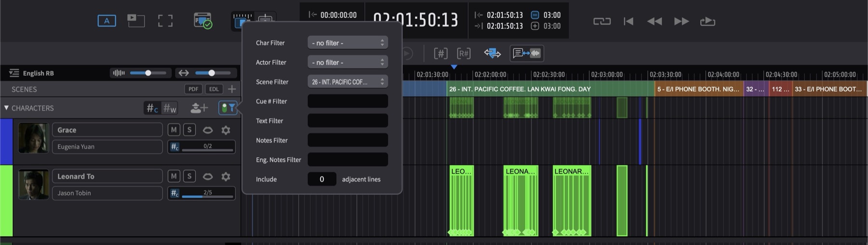Screen dimensions: 868x245
Task: Export scenes as PDF
Action: [193, 89]
